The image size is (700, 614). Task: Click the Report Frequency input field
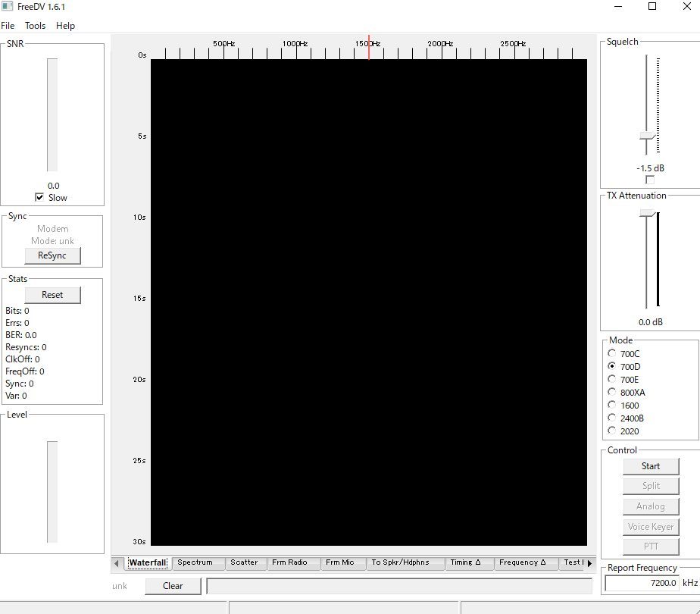point(642,583)
